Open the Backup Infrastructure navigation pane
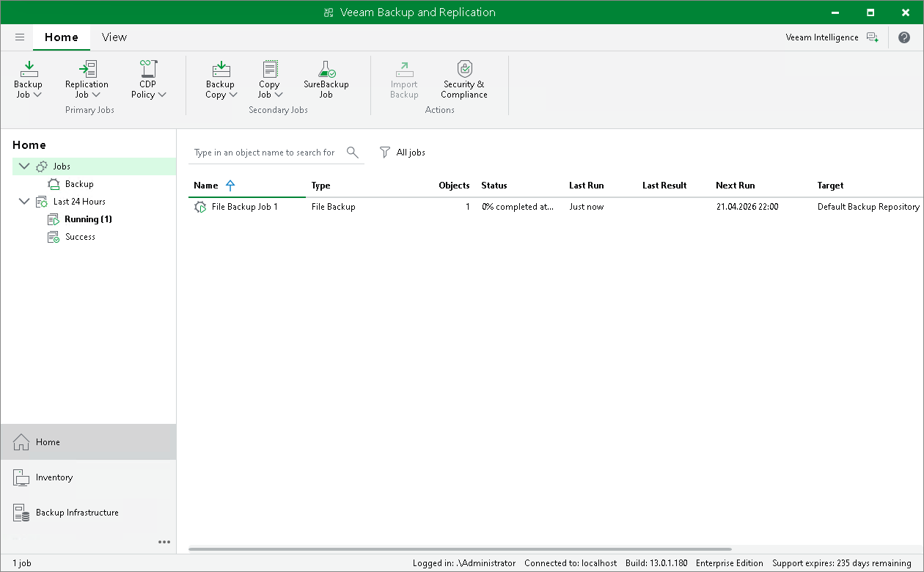The height and width of the screenshot is (572, 924). (88, 513)
